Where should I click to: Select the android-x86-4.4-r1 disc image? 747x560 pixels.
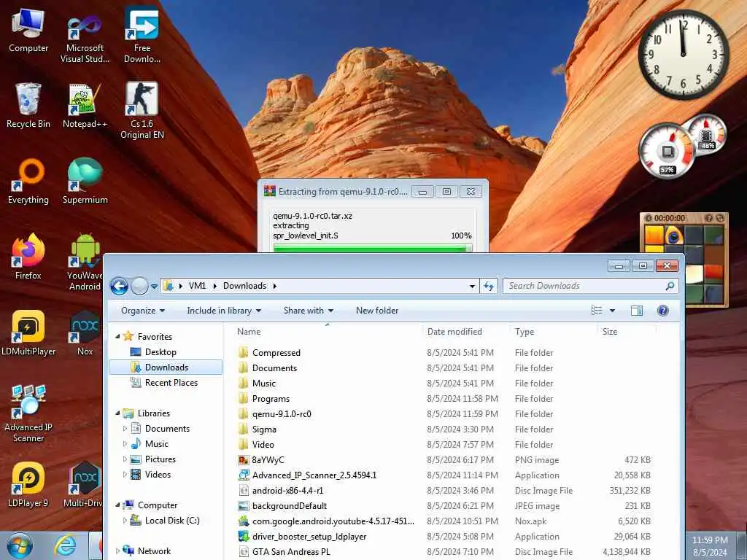(x=287, y=491)
